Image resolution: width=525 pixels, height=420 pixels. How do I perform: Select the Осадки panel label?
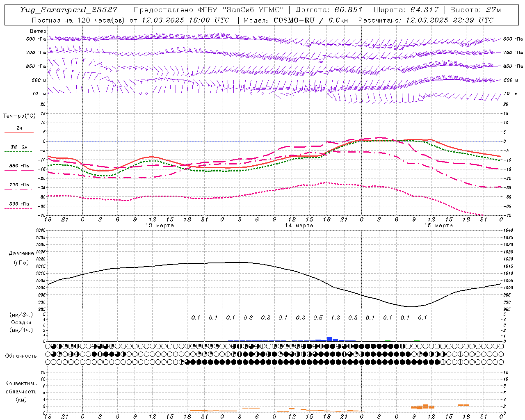21,322
